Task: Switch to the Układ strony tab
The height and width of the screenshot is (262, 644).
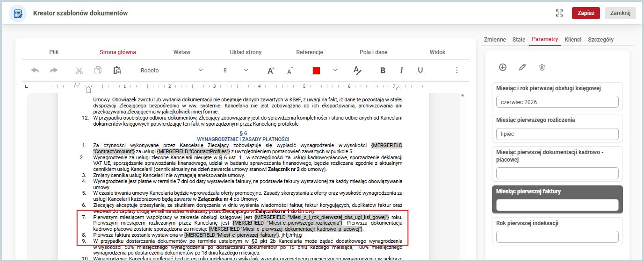Action: (246, 52)
